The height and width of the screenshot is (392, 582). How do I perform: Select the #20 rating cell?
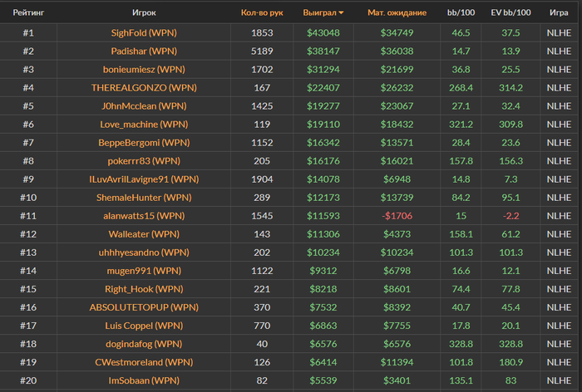28,380
